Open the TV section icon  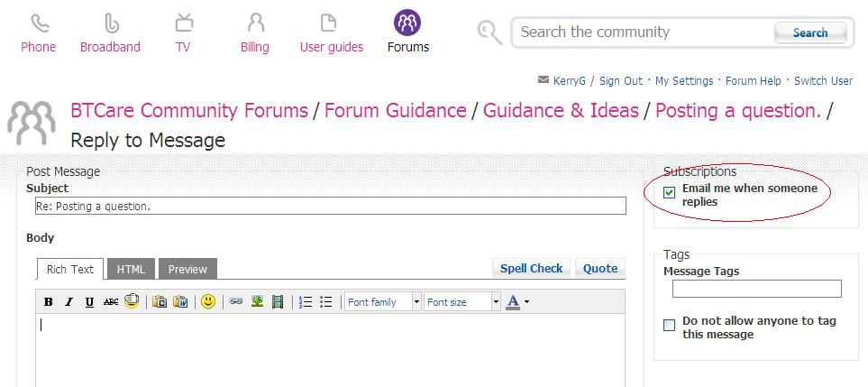coord(184,23)
